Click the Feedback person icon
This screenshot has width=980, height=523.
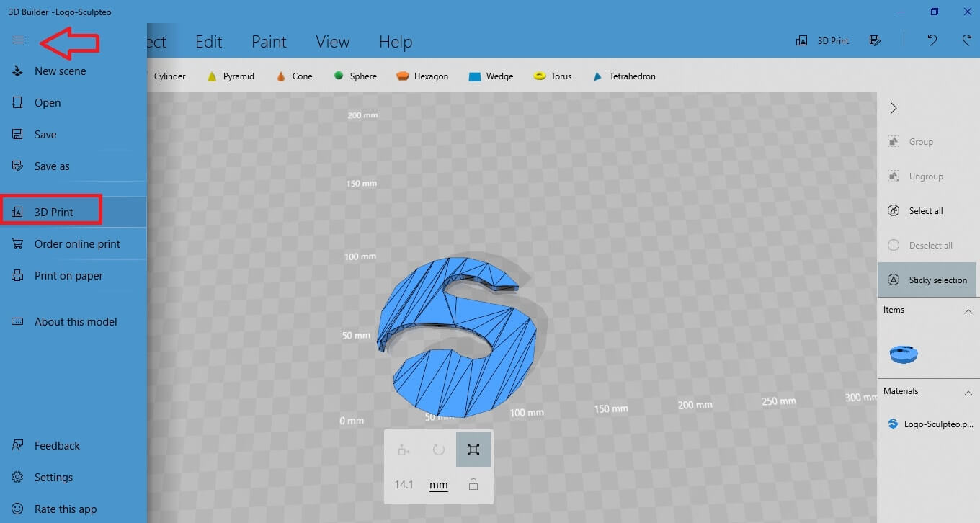(x=18, y=446)
